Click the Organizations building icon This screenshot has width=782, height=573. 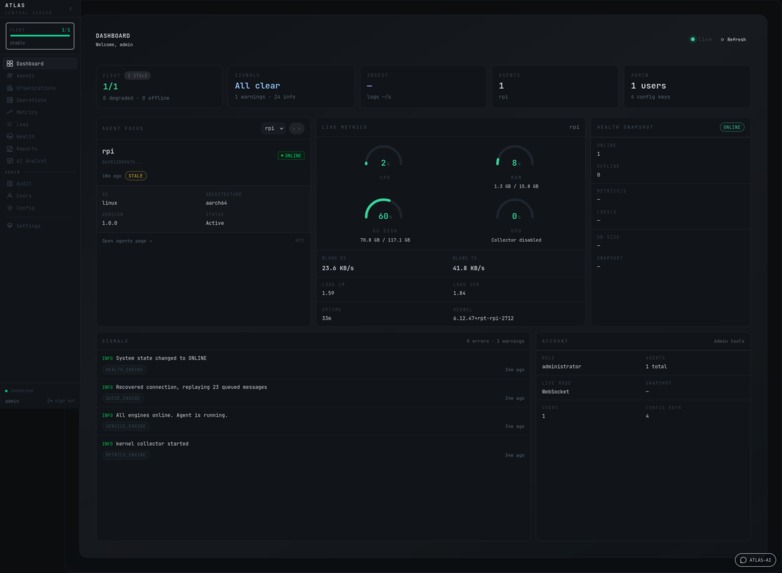(9, 88)
